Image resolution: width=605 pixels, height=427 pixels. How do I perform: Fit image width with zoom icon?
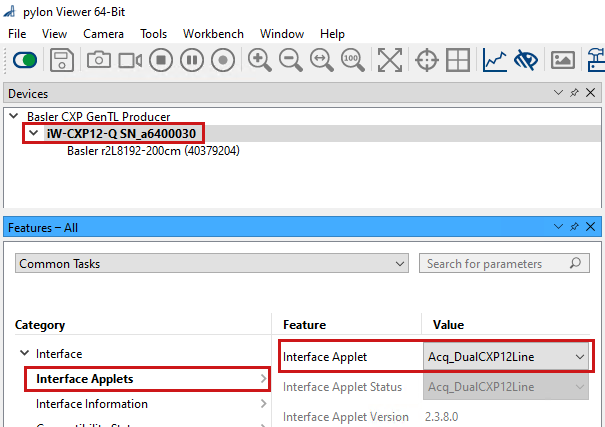click(x=321, y=60)
